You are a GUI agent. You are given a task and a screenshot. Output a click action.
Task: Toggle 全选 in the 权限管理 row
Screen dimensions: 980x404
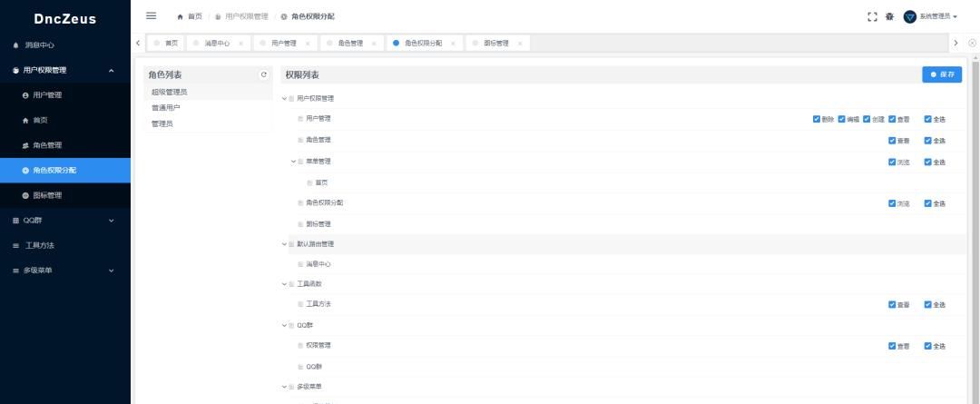coord(927,346)
